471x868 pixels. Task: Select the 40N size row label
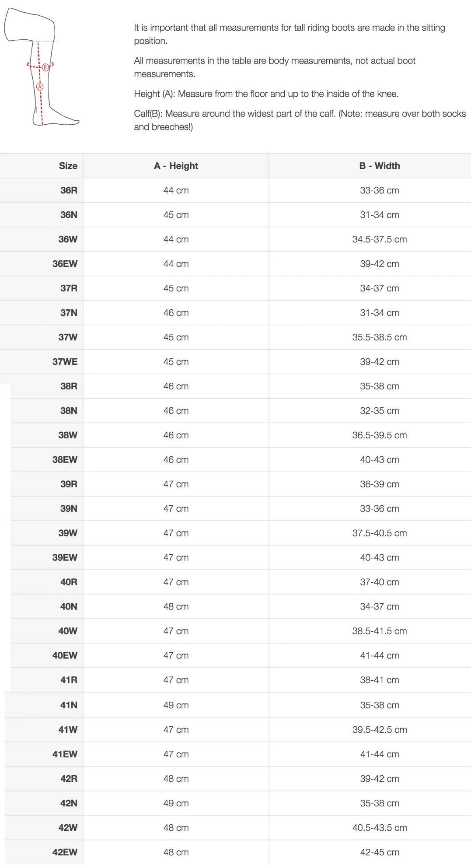(69, 607)
